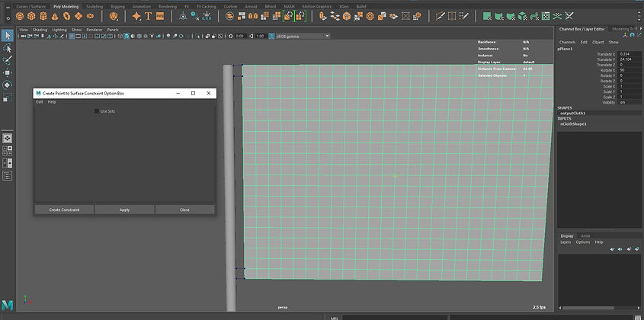Switch to the Rendering shelf tab

[168, 7]
